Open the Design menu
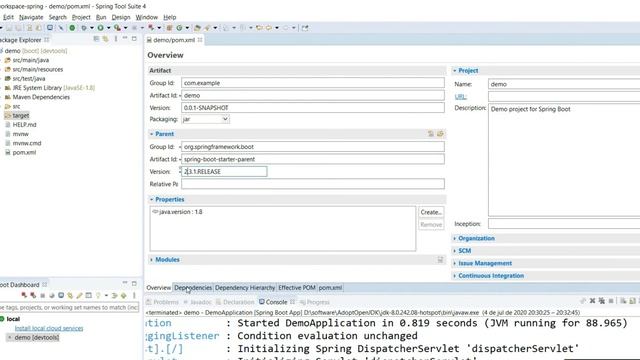Image resolution: width=640 pixels, height=360 pixels. click(121, 17)
